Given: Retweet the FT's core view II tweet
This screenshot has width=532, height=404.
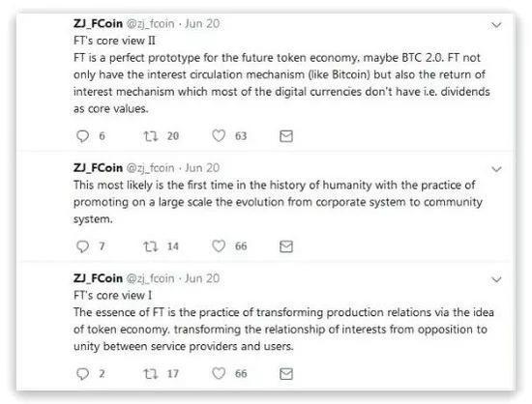Looking at the screenshot, I should click(150, 136).
